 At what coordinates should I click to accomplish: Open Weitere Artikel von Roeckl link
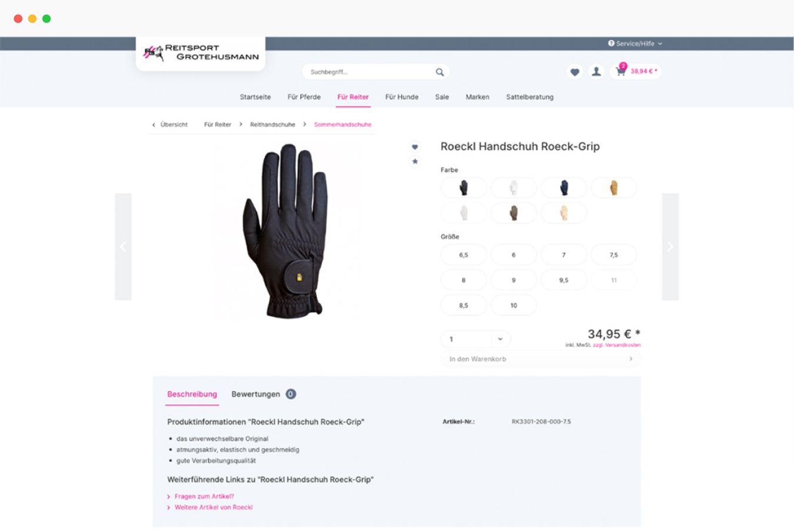(x=213, y=507)
